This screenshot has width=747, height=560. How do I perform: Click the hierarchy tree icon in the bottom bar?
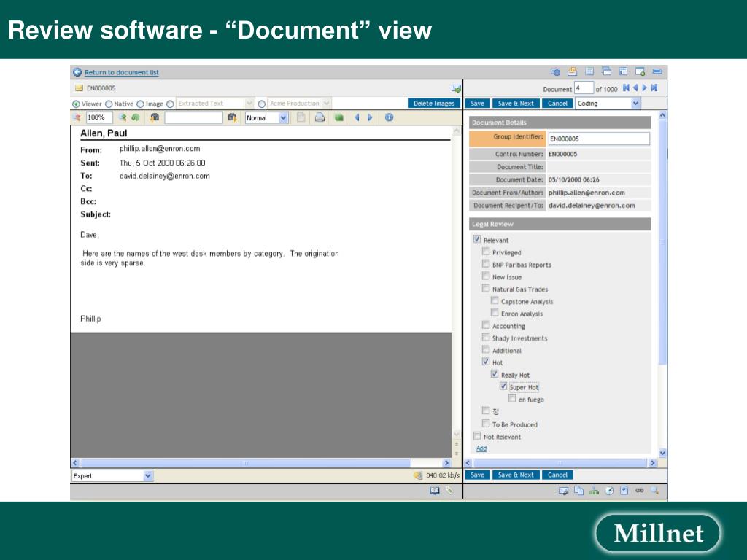[x=594, y=491]
